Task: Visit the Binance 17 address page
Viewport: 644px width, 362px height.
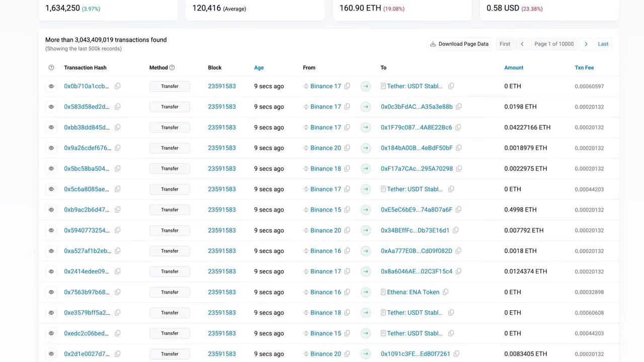Action: click(x=326, y=86)
